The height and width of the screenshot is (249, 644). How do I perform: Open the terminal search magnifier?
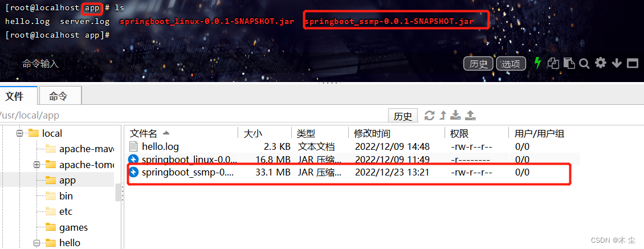(584, 63)
